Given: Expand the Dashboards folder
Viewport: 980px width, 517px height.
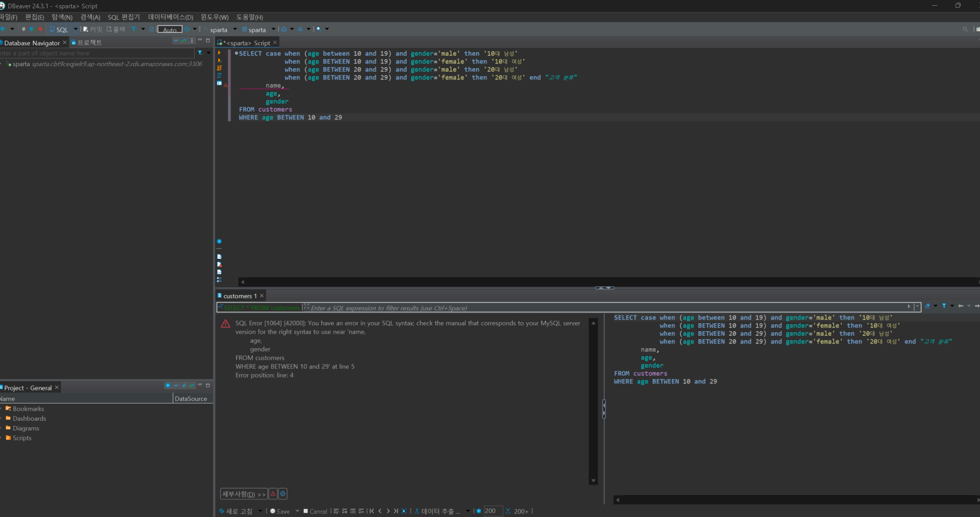Looking at the screenshot, I should pyautogui.click(x=2, y=419).
